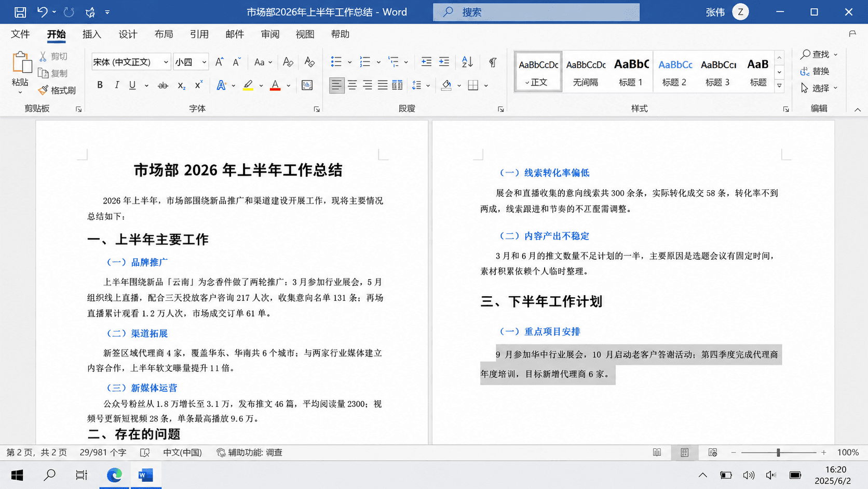
Task: Align text left
Action: [x=336, y=85]
